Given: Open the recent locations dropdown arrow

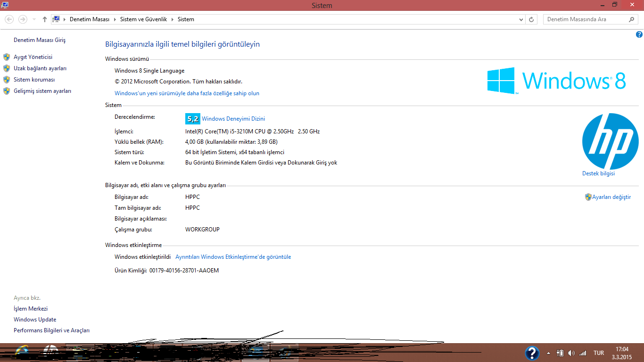Looking at the screenshot, I should click(x=34, y=20).
